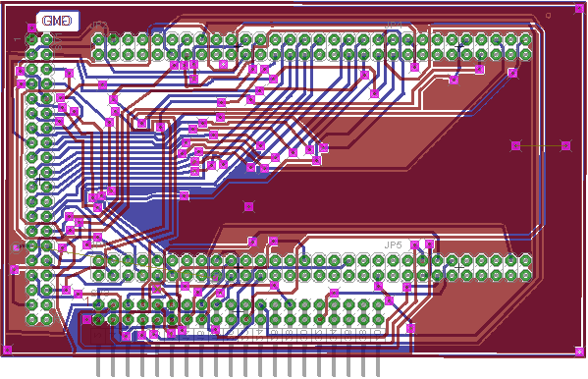Screen dimensions: 588x379
Task: Click the thin airwire between the two right vias
Action: click(541, 145)
